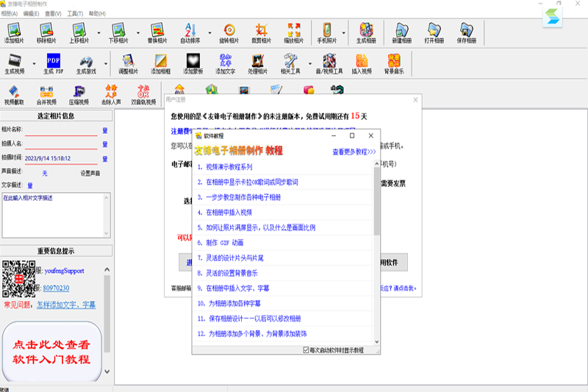Click the 保存相册 (Save Album) icon
Screen dimensions: 588x392
(x=466, y=33)
